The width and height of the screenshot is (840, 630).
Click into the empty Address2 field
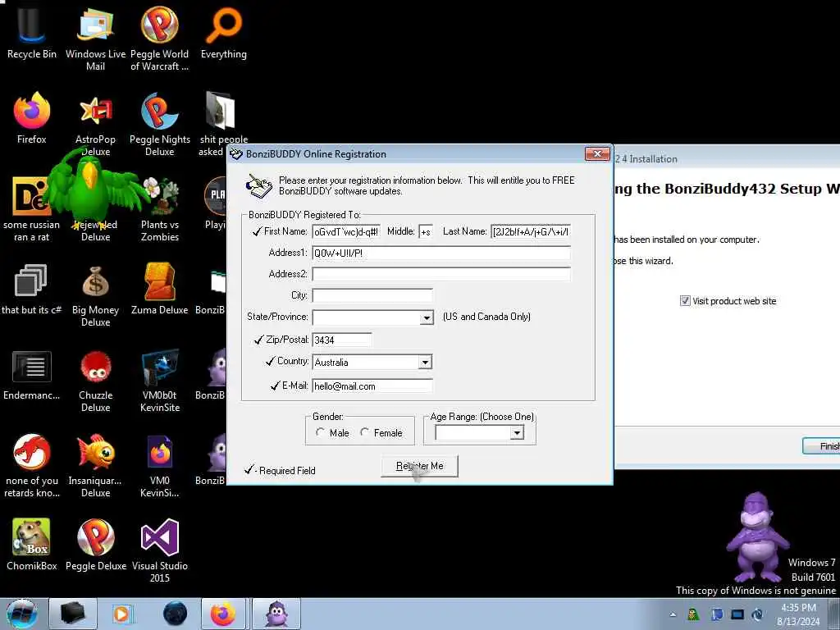(441, 274)
